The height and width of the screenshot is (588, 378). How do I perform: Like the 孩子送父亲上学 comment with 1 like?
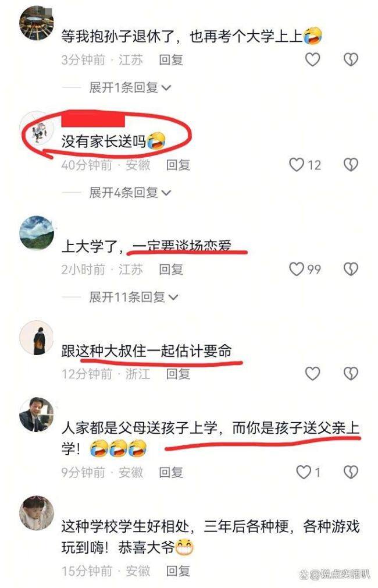point(304,472)
